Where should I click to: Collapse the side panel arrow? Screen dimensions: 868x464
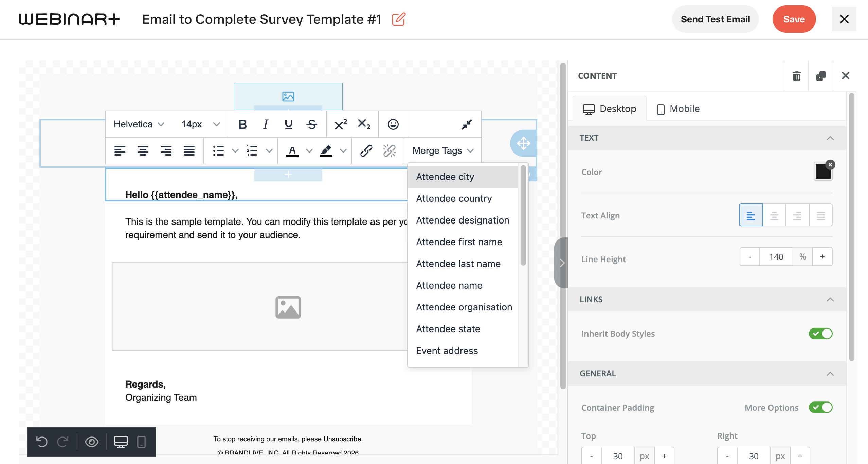click(x=562, y=263)
